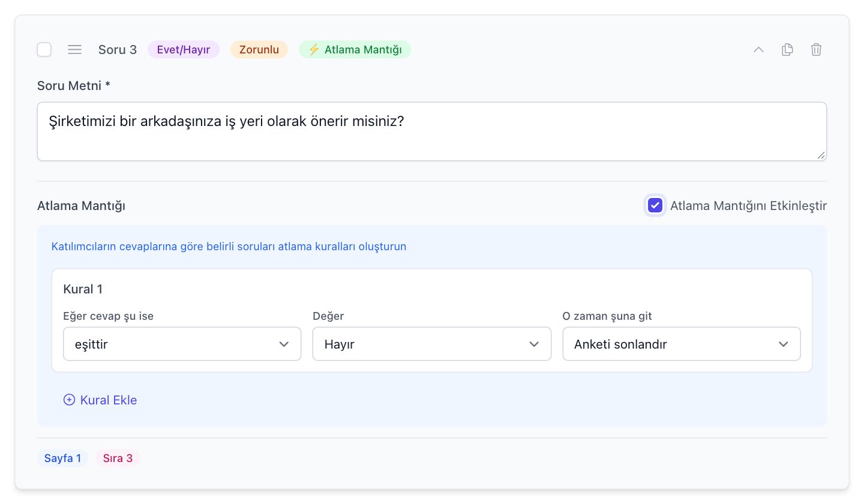The image size is (864, 504).
Task: Open the 'Anketi sonlandır' destination dropdown
Action: [682, 344]
